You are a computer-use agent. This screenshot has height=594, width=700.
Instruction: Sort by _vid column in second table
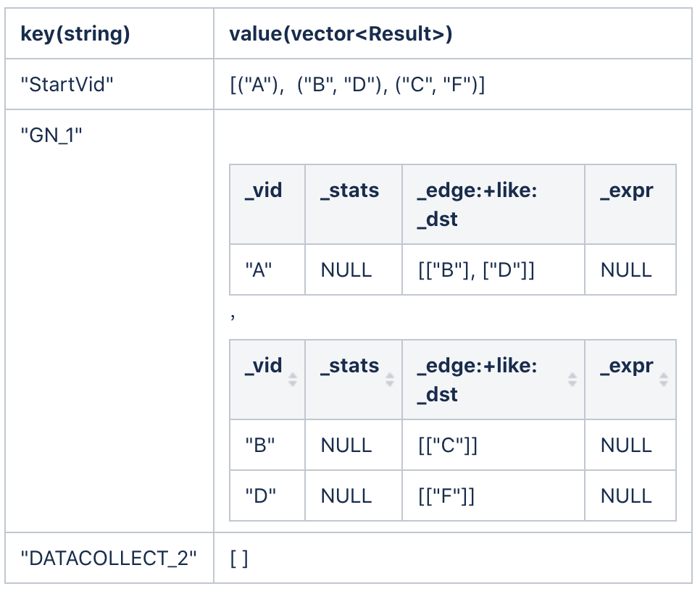[x=293, y=380]
